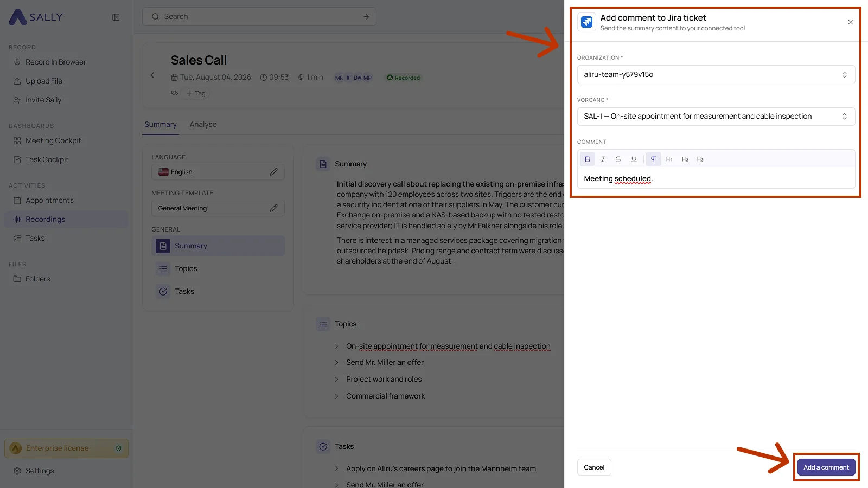Close the Add comment to Jira dialog
Screen dimensions: 868x488
tap(850, 22)
